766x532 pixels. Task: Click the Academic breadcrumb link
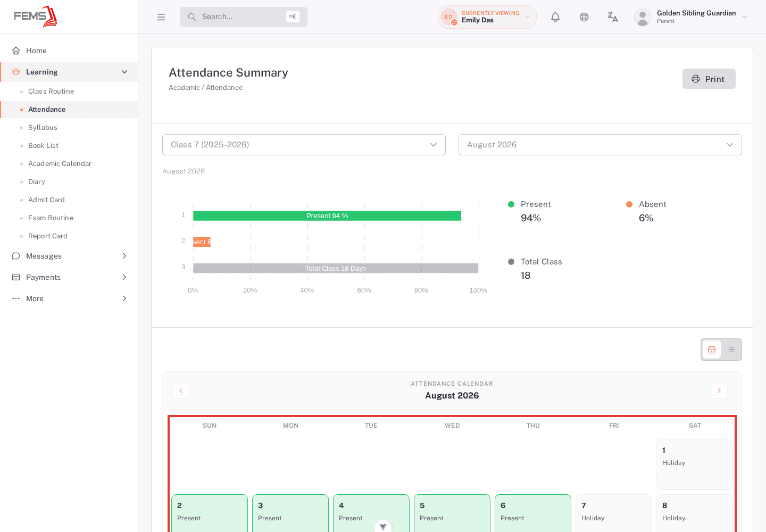pos(184,88)
